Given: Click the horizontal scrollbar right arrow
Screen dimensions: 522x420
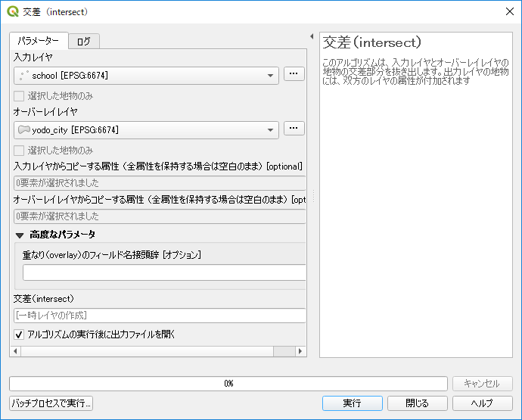Looking at the screenshot, I should click(300, 351).
